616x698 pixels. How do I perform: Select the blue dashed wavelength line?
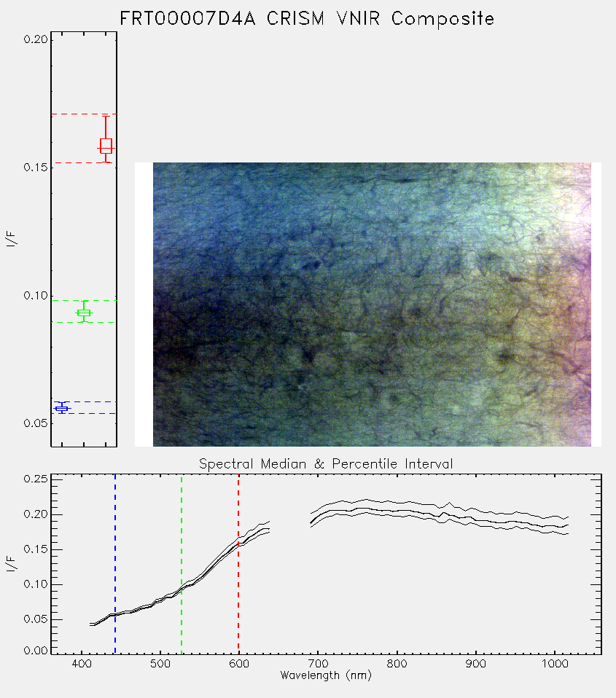115,564
